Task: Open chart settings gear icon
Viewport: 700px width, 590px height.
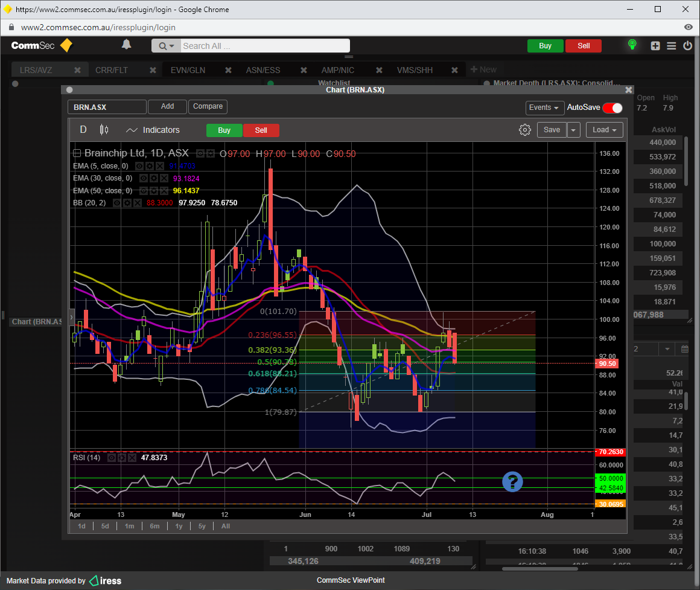Action: (524, 130)
